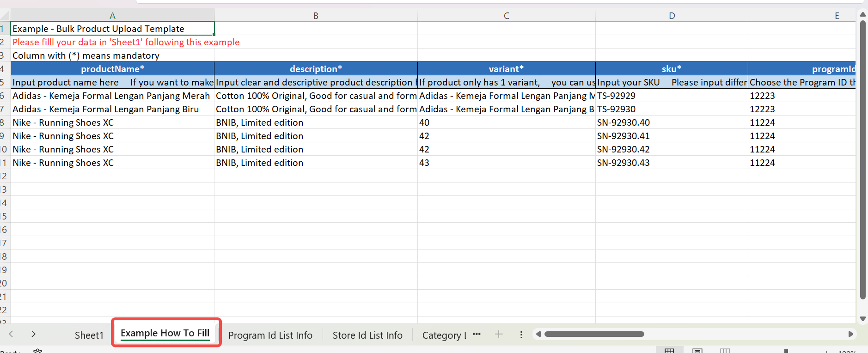
Task: Select 'If product only has 1 variant' cell
Action: [x=507, y=82]
